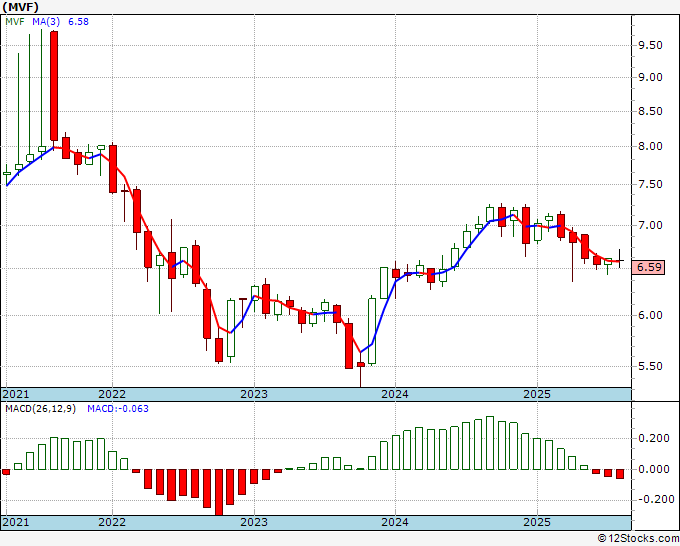This screenshot has height=546, width=680.
Task: Click the lowest MACD histogram bar in late 2022
Action: tap(219, 492)
